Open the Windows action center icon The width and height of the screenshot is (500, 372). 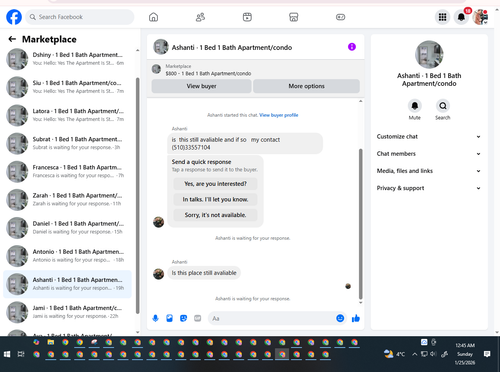point(487,354)
